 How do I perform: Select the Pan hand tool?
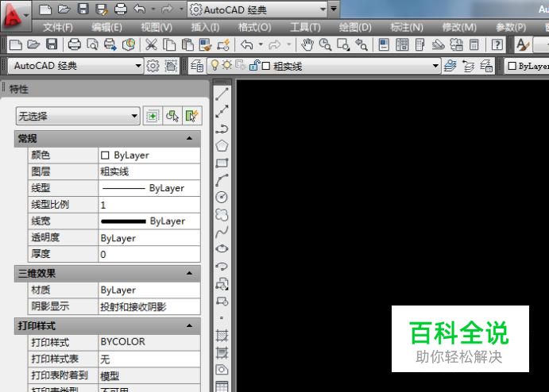[307, 44]
